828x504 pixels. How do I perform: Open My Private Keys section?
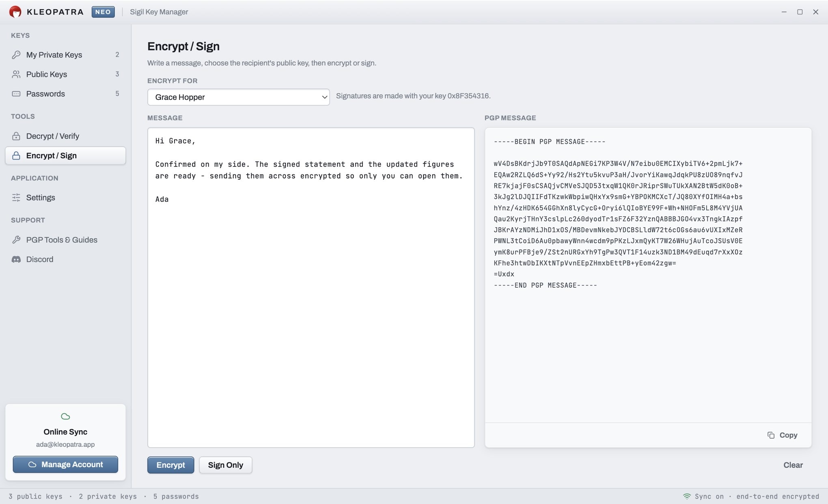click(65, 55)
